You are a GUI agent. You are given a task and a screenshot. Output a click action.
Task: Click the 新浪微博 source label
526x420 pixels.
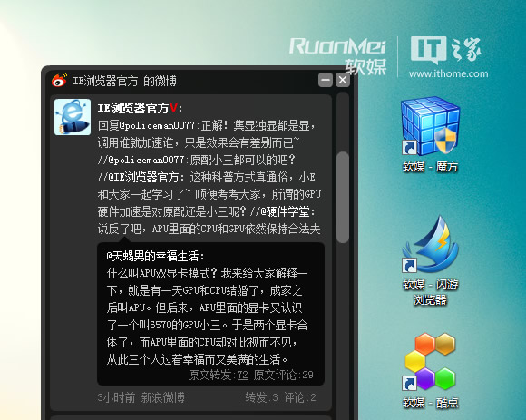click(x=162, y=397)
